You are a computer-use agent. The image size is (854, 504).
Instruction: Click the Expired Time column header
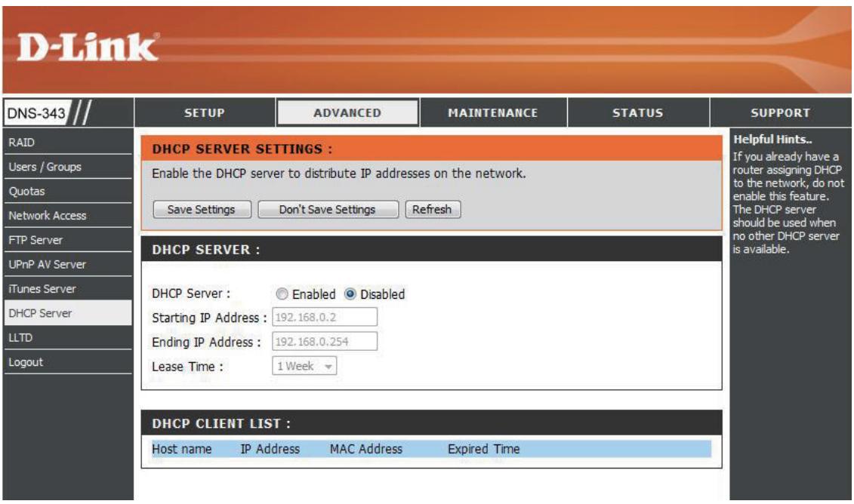pos(484,450)
